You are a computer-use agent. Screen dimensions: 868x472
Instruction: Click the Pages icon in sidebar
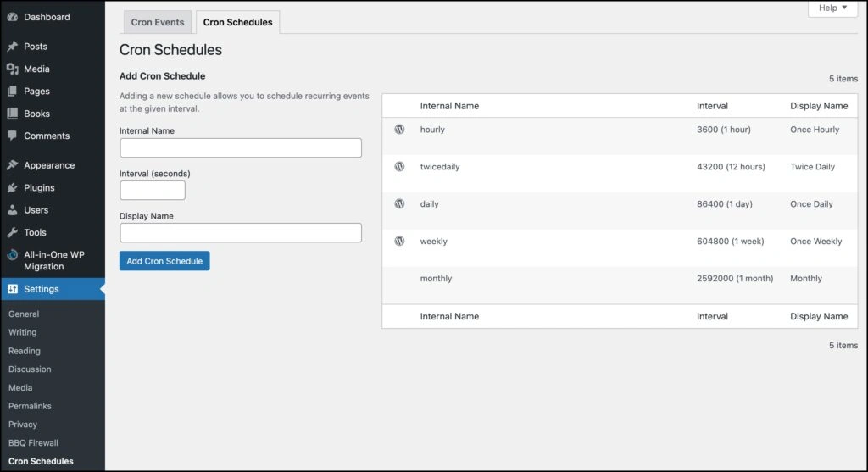point(12,92)
